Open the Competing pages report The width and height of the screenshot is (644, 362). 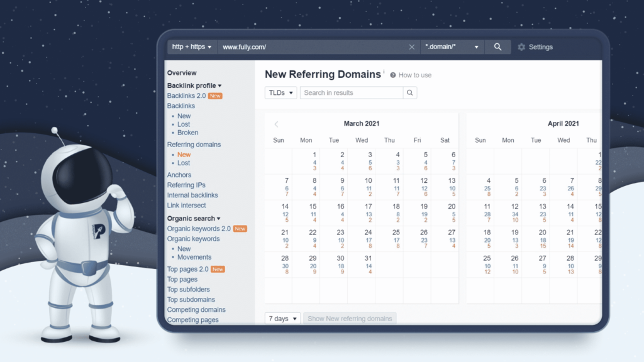(x=192, y=320)
